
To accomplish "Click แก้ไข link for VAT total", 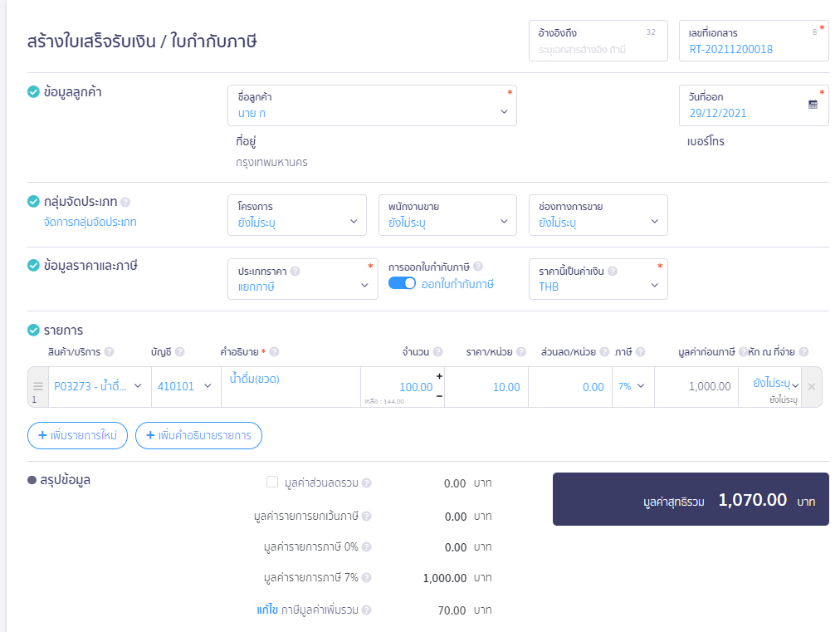I will coord(266,610).
